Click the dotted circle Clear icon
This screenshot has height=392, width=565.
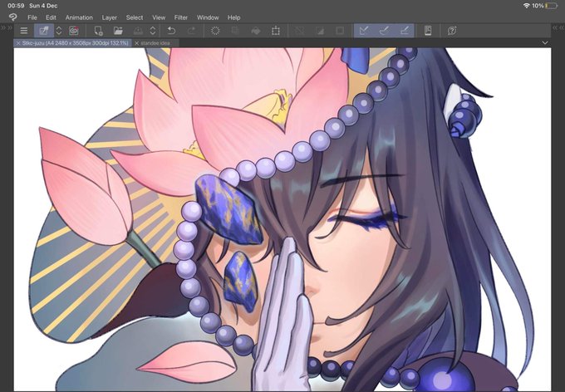[x=215, y=31]
